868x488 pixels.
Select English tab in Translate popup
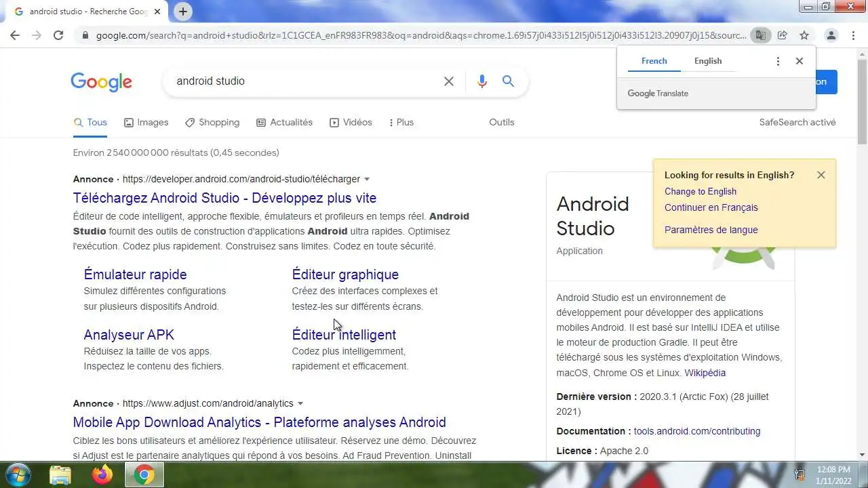[x=708, y=61]
